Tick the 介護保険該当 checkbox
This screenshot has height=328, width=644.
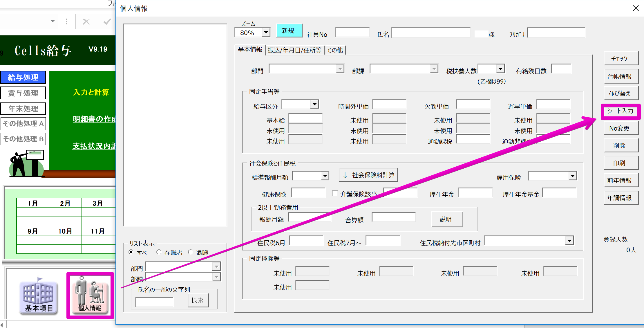335,193
